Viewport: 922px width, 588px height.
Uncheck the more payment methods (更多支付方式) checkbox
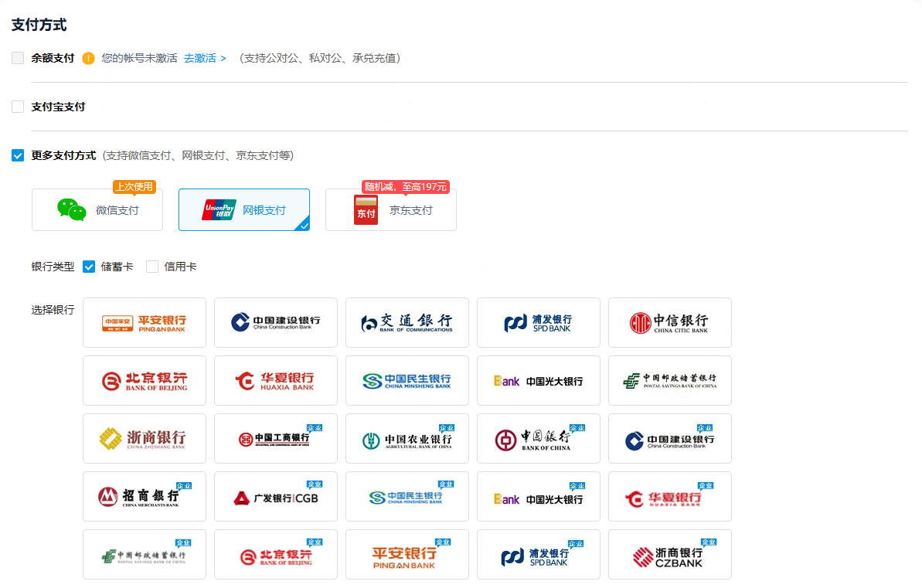click(x=18, y=155)
